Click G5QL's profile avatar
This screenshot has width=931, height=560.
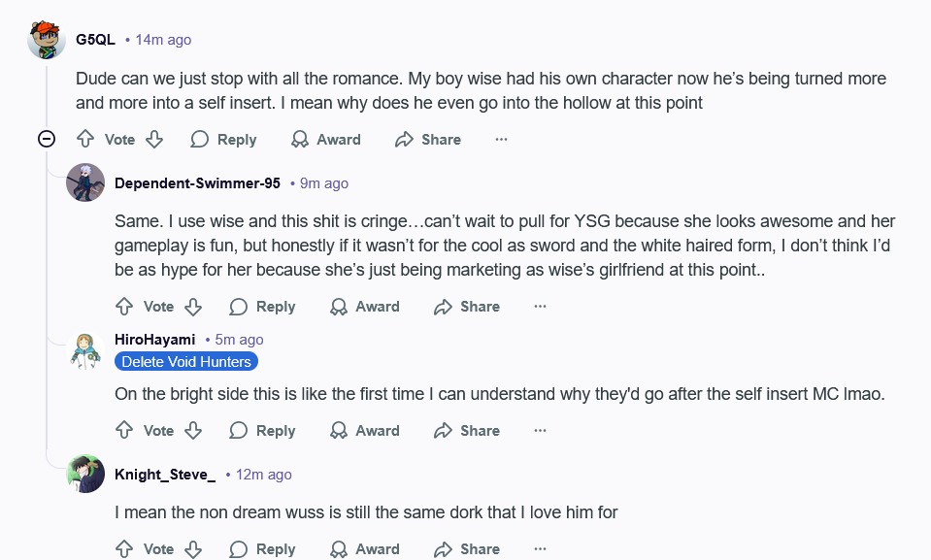click(x=47, y=40)
